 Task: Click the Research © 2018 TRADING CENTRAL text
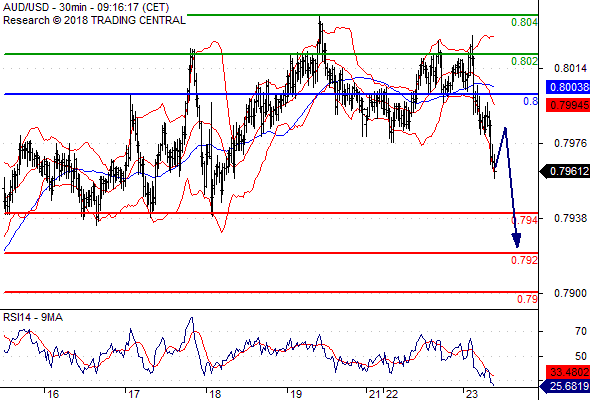[x=94, y=20]
